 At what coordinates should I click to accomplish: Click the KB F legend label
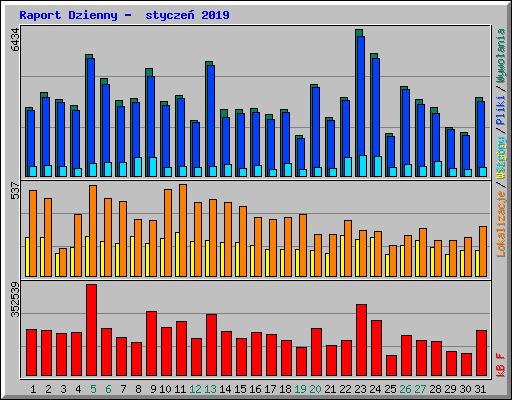coord(501,365)
